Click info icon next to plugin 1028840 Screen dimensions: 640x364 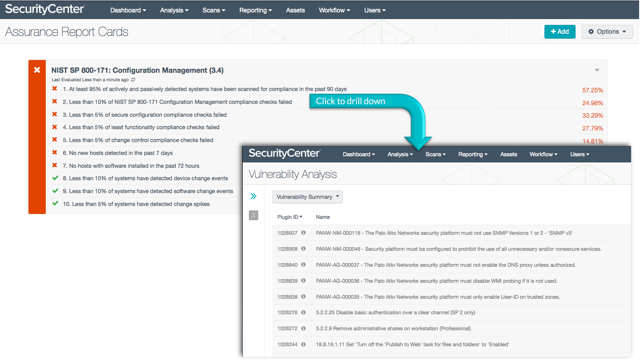304,265
